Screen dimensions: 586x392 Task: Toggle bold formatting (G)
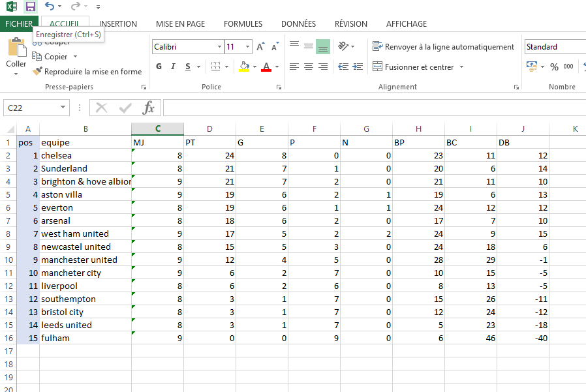click(159, 67)
